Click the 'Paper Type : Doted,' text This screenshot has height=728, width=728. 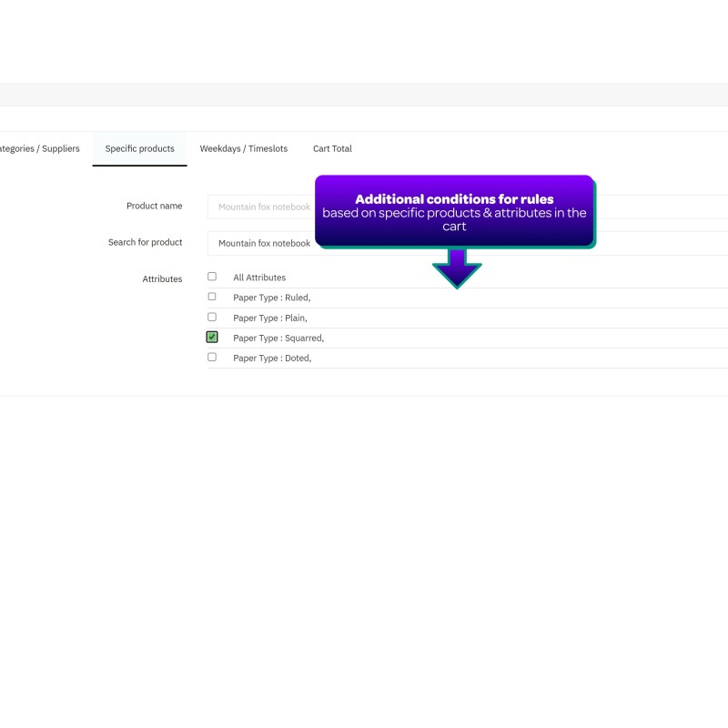(x=272, y=358)
